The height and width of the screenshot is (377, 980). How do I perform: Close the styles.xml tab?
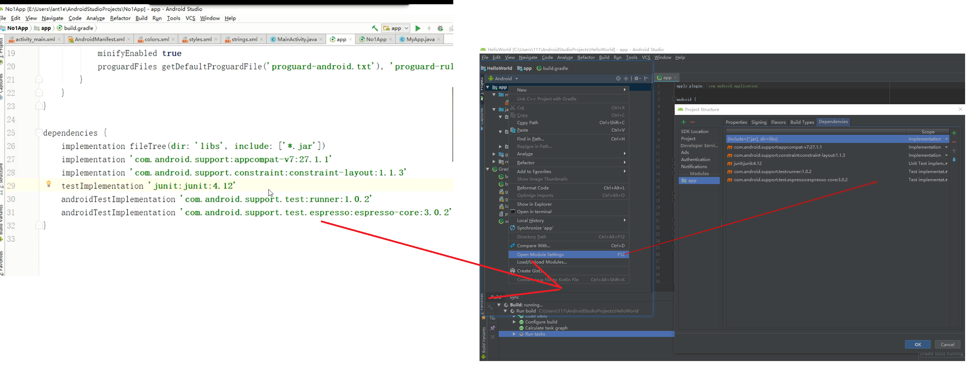(216, 39)
